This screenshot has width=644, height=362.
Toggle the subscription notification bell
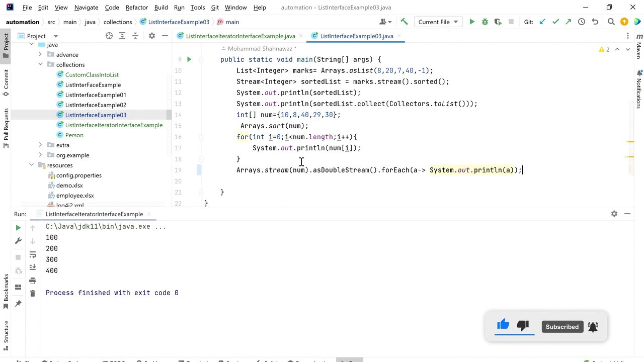point(593,327)
